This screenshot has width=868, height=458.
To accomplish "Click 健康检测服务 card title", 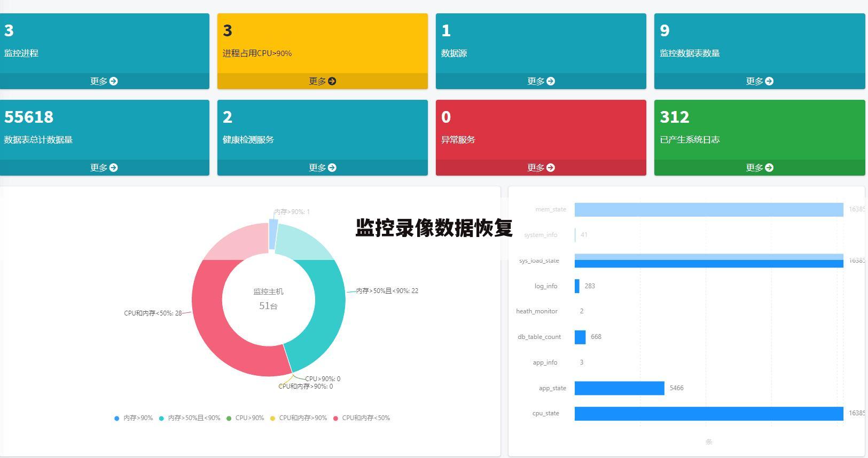I will click(x=248, y=140).
